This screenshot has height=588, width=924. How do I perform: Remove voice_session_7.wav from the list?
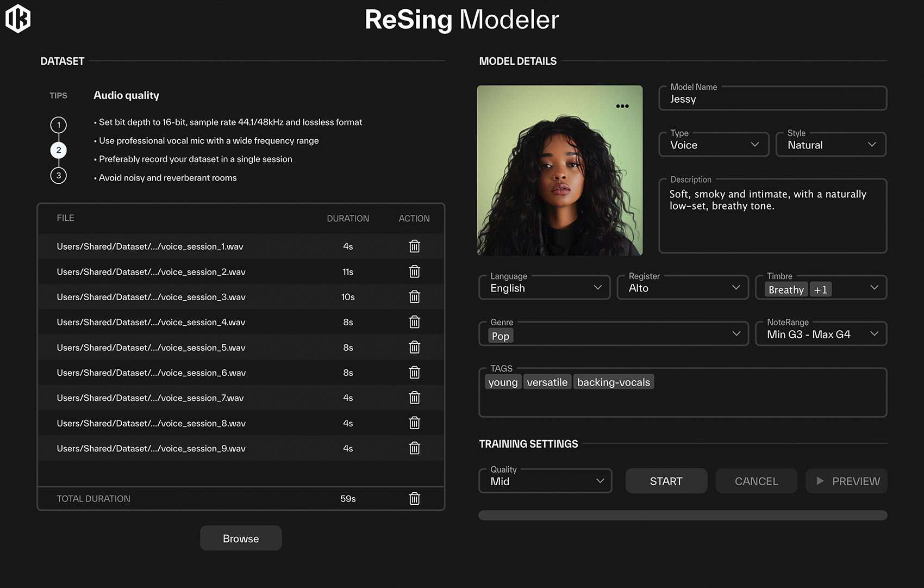414,398
